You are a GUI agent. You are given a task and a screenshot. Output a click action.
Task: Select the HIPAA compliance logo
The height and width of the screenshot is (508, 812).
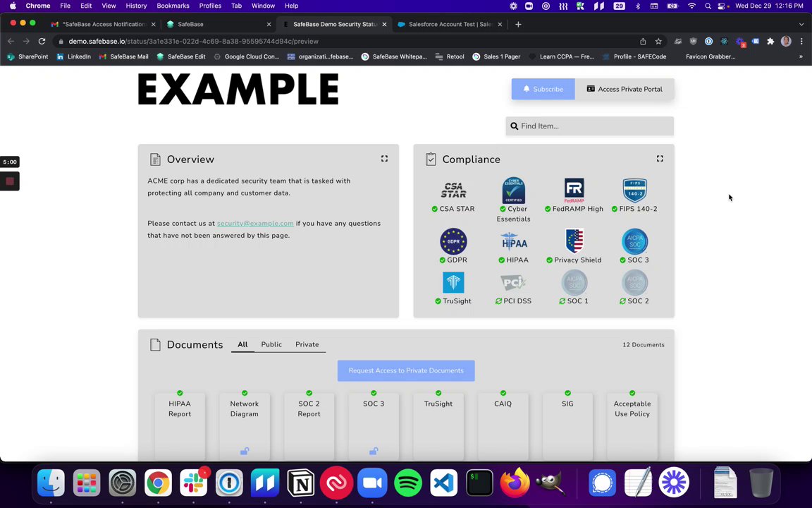pos(513,242)
